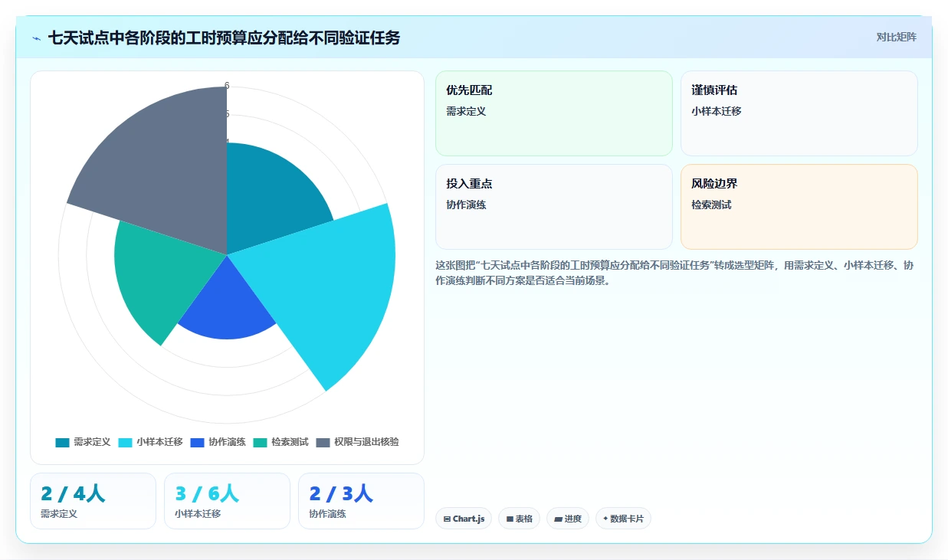Click the 检索测试 legend label
This screenshot has width=948, height=560.
[x=290, y=442]
